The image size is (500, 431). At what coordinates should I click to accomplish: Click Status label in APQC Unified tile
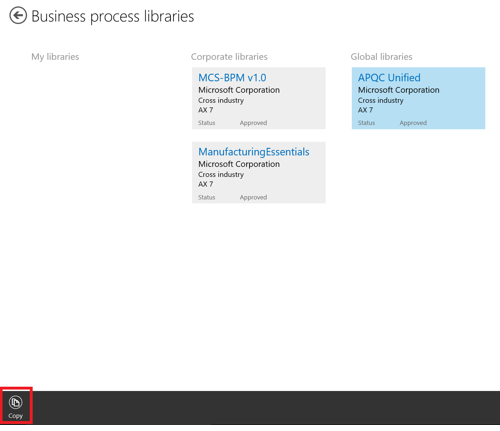click(x=366, y=123)
